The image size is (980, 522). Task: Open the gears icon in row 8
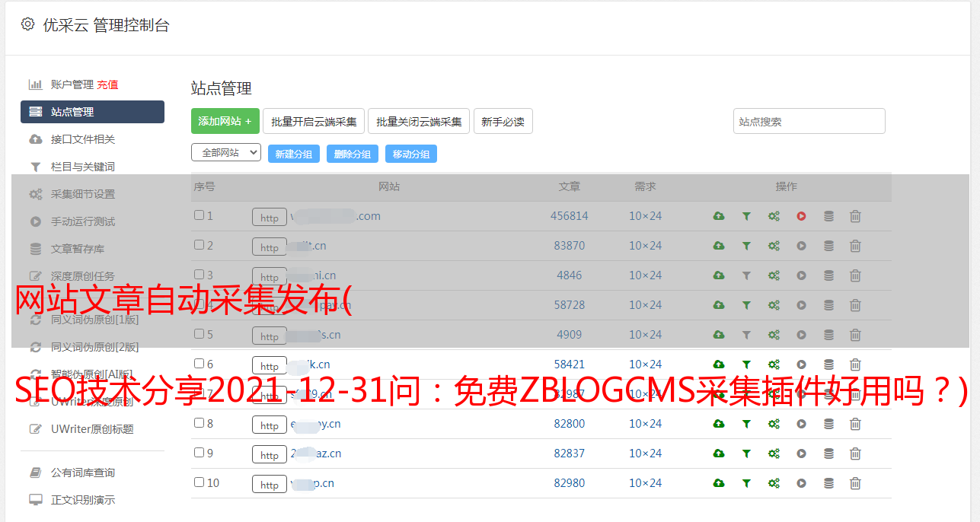pos(774,424)
